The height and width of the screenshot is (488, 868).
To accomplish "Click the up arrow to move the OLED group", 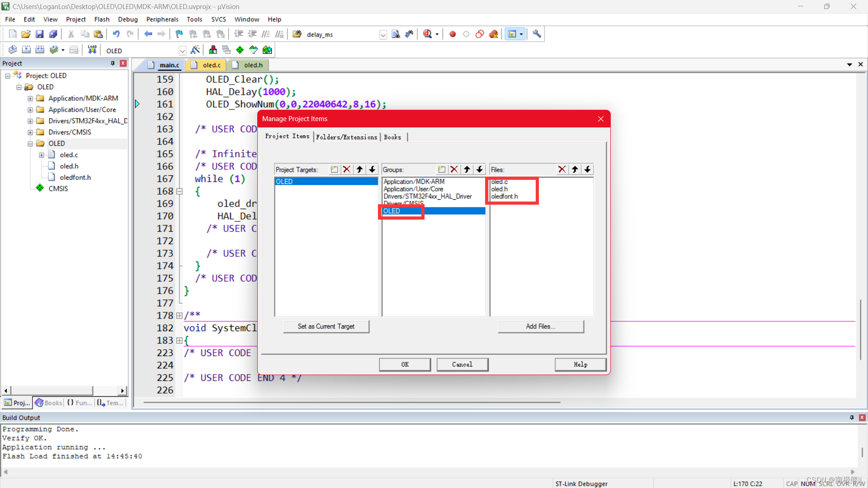I will [467, 169].
